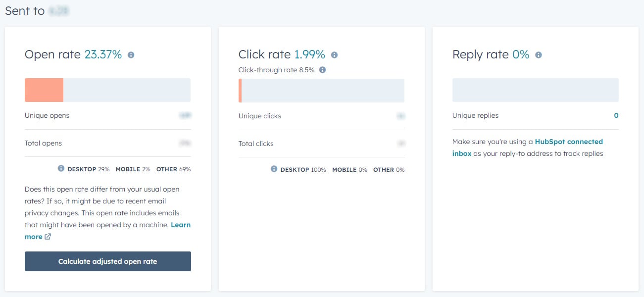Click info icon before DESKTOP 29%
This screenshot has height=297, width=644.
[x=61, y=169]
